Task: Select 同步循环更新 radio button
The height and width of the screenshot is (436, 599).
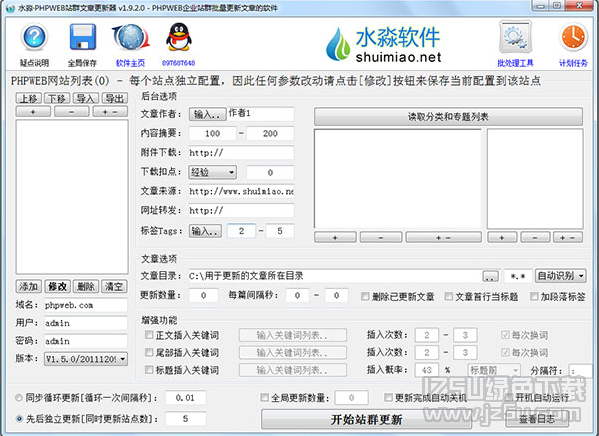Action: [19, 398]
